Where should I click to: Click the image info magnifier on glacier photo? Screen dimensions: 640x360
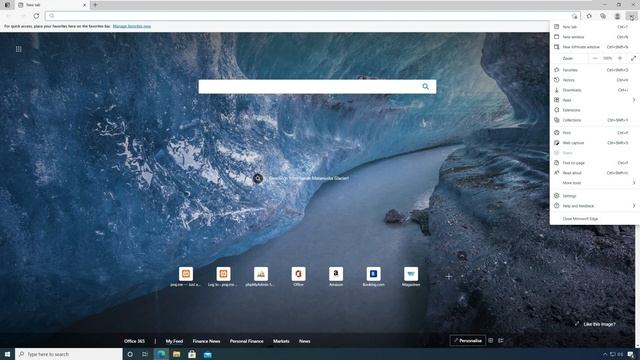click(258, 178)
